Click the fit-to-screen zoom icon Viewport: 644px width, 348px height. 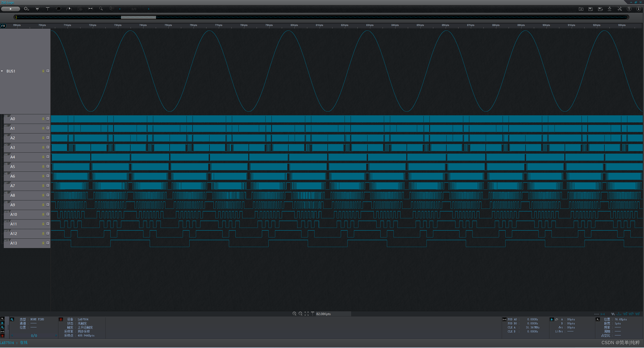click(306, 314)
